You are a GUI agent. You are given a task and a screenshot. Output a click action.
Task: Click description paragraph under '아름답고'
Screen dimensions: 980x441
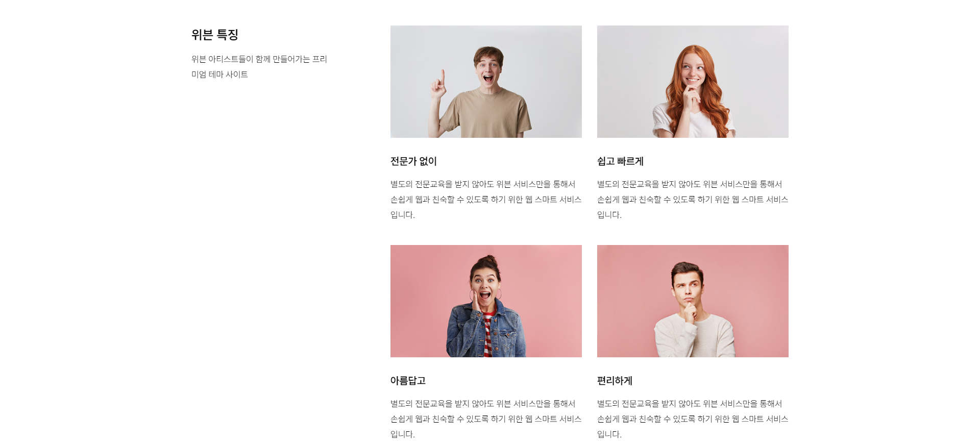click(x=486, y=419)
